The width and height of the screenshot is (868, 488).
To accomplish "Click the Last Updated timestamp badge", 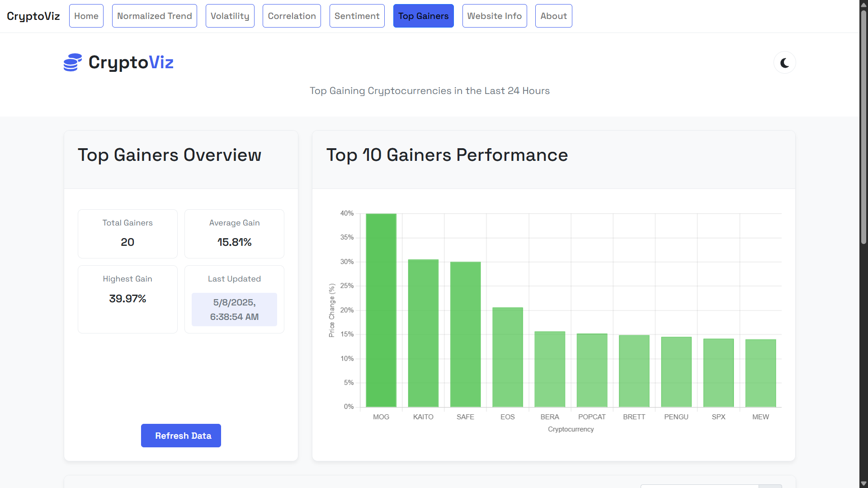I will (234, 310).
